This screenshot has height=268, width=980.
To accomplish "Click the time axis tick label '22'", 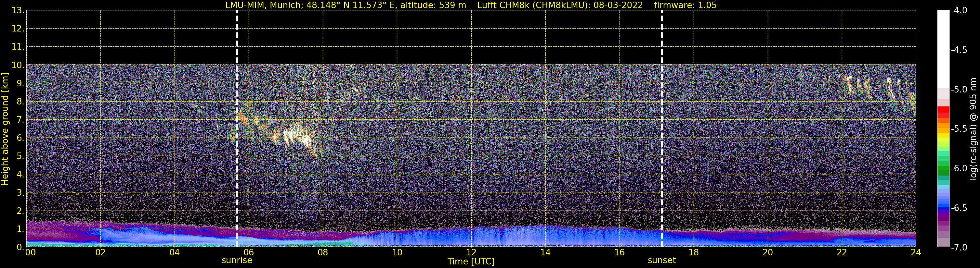I will click(842, 252).
